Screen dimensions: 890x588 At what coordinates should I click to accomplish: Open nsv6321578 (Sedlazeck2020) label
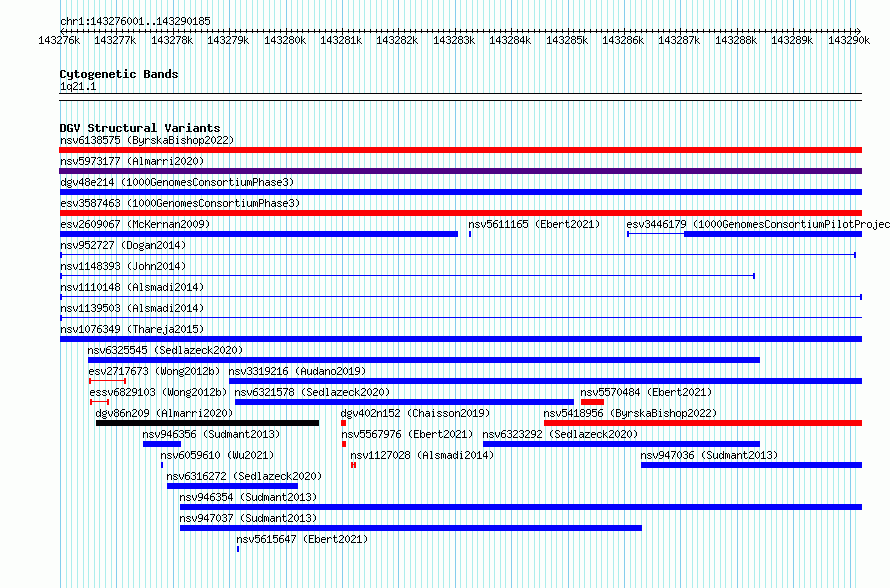coord(312,392)
